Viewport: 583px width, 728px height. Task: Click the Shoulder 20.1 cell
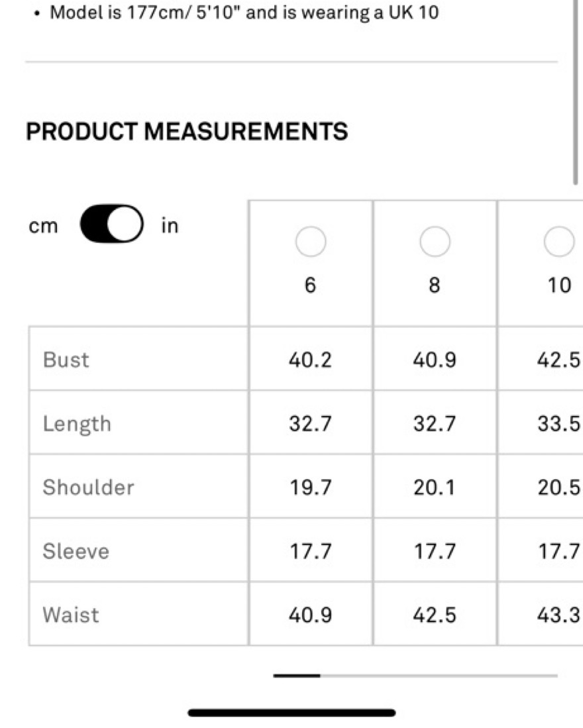pyautogui.click(x=435, y=488)
